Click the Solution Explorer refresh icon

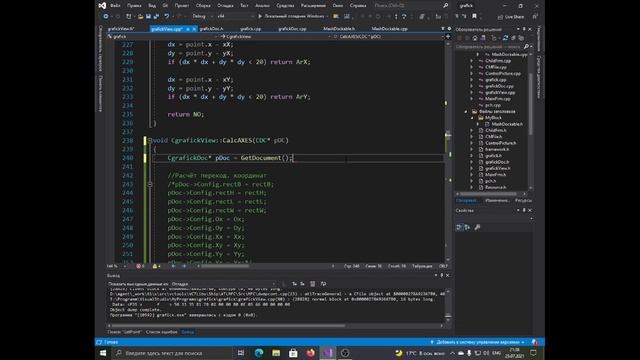pyautogui.click(x=505, y=38)
